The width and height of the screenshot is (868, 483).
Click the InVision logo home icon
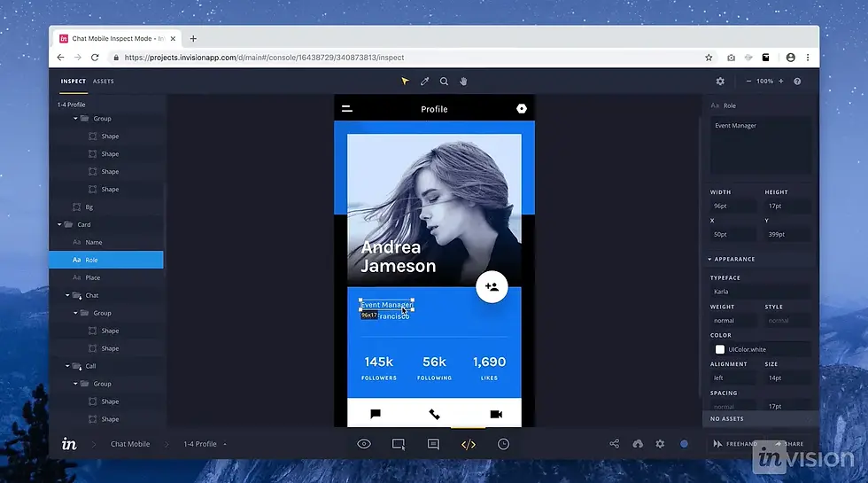(69, 444)
